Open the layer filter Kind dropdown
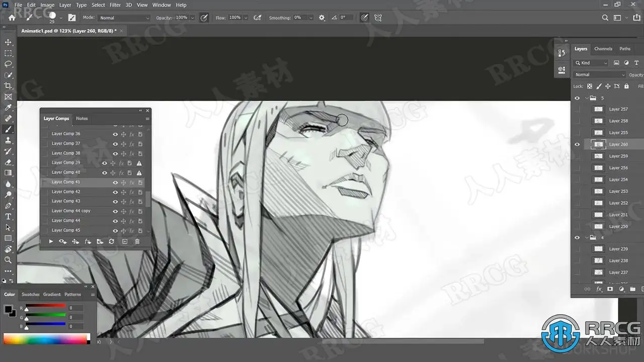 [x=591, y=63]
